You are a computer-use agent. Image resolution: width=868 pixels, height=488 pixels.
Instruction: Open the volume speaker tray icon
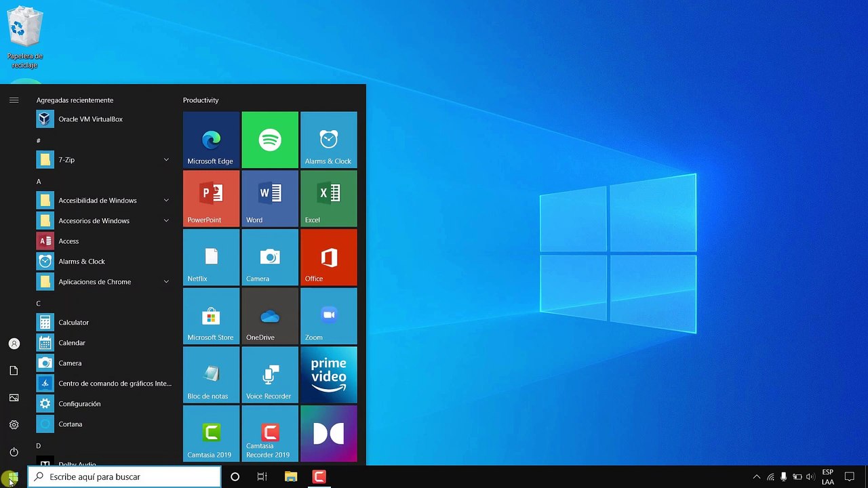pos(810,477)
